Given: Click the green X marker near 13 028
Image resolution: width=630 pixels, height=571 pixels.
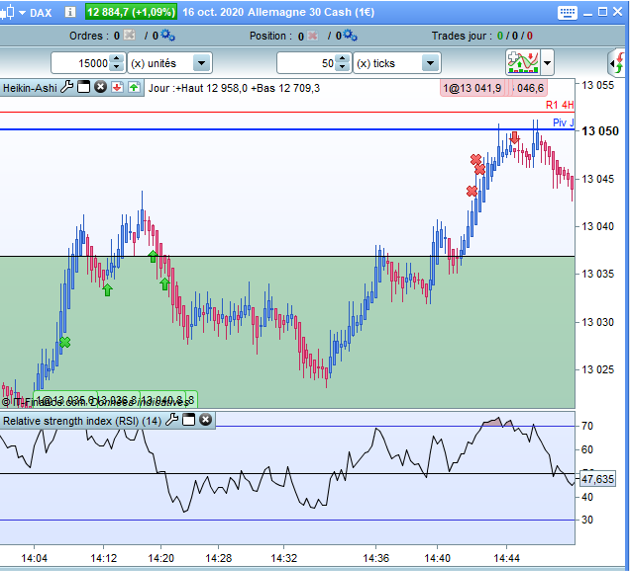Looking at the screenshot, I should click(x=65, y=342).
